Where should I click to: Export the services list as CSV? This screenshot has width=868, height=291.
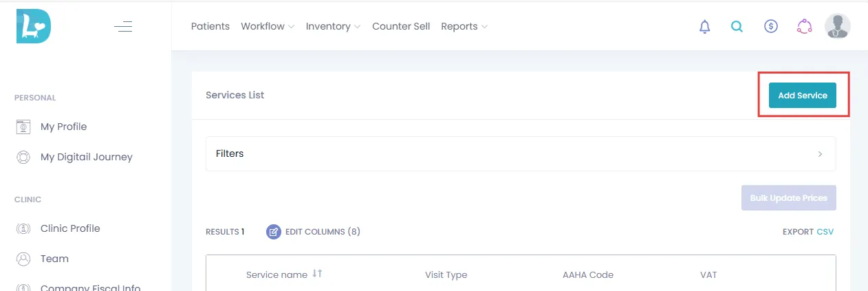click(x=825, y=232)
